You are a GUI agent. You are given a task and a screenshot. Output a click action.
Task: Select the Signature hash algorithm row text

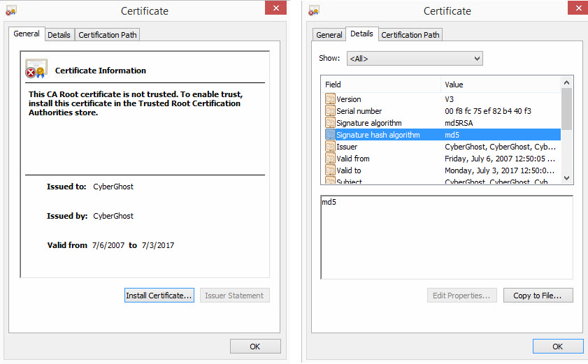pos(378,135)
